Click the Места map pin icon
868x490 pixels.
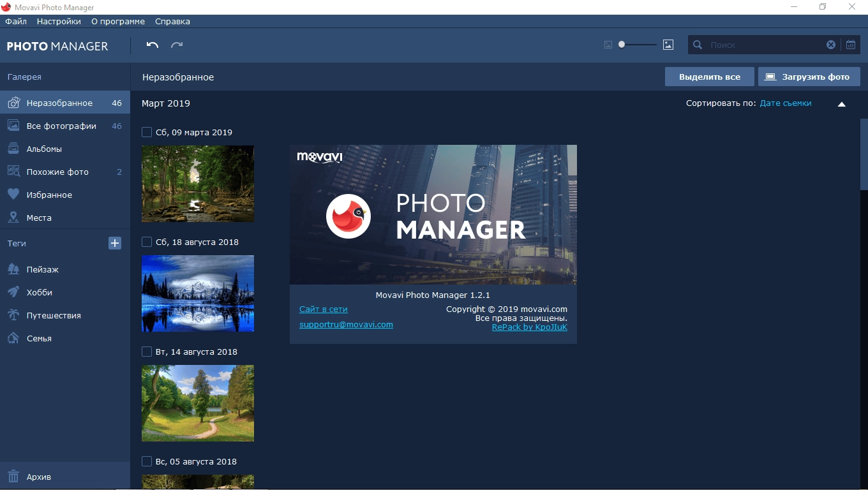pyautogui.click(x=13, y=218)
